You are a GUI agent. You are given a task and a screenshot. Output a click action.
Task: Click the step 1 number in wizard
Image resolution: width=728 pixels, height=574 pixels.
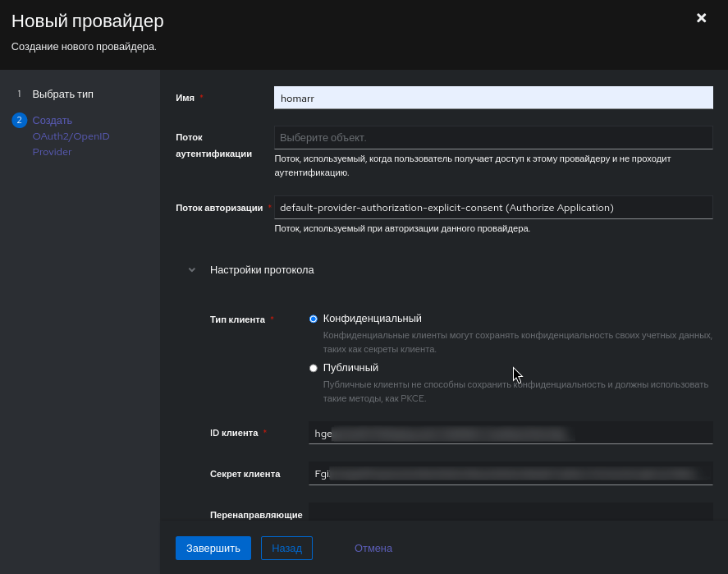(19, 94)
